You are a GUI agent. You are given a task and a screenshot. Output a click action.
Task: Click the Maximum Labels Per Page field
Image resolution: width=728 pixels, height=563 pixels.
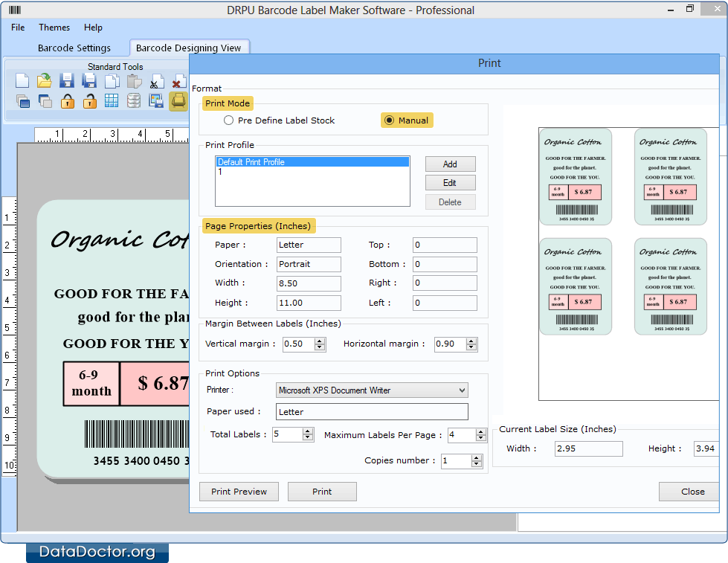[462, 435]
